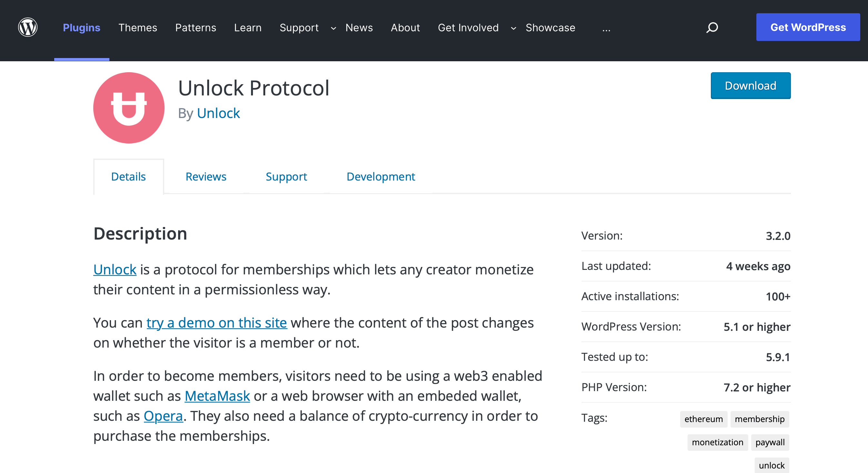Open Themes in the top navigation
The width and height of the screenshot is (868, 473).
[138, 28]
